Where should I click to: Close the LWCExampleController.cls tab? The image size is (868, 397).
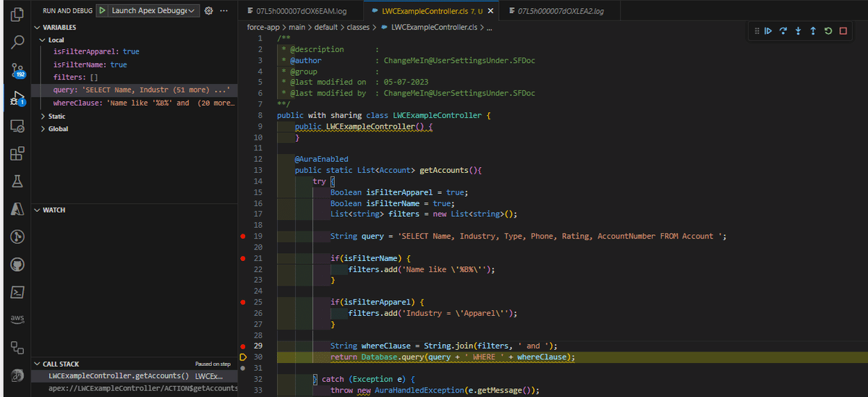(x=491, y=12)
